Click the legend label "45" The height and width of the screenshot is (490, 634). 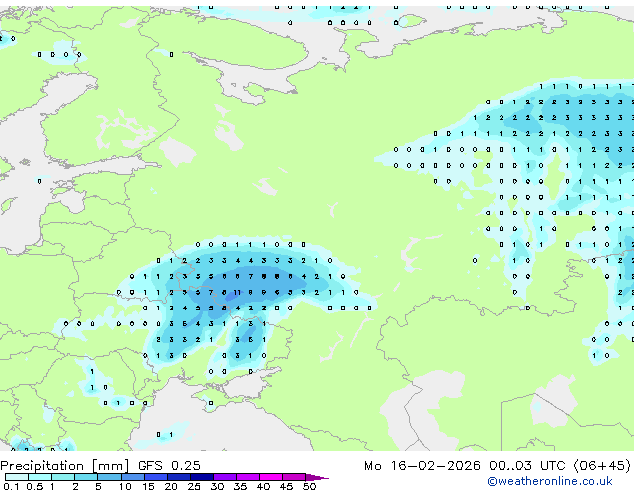click(286, 486)
